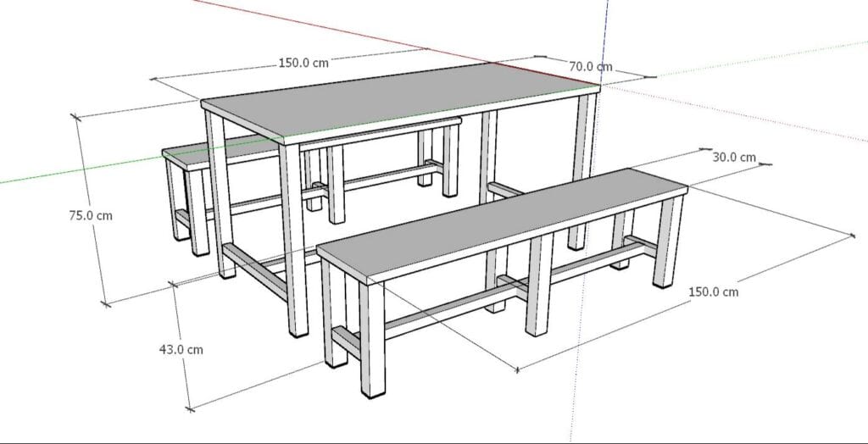Select the gray table top surface
This screenshot has width=868, height=444.
398,100
